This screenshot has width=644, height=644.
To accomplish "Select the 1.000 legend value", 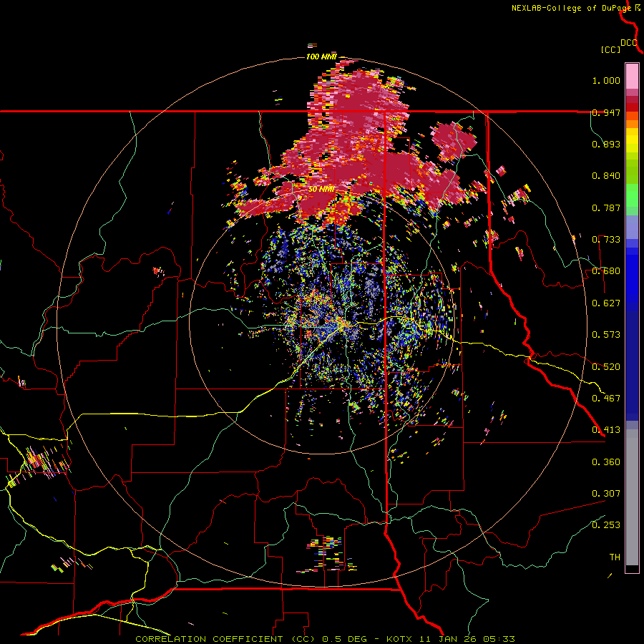I will click(x=606, y=80).
